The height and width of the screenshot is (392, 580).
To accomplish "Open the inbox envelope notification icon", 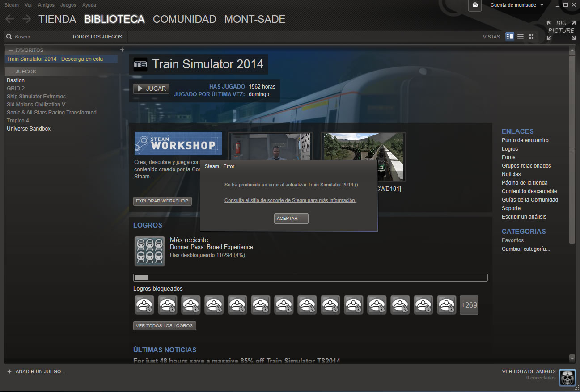I will tap(475, 5).
